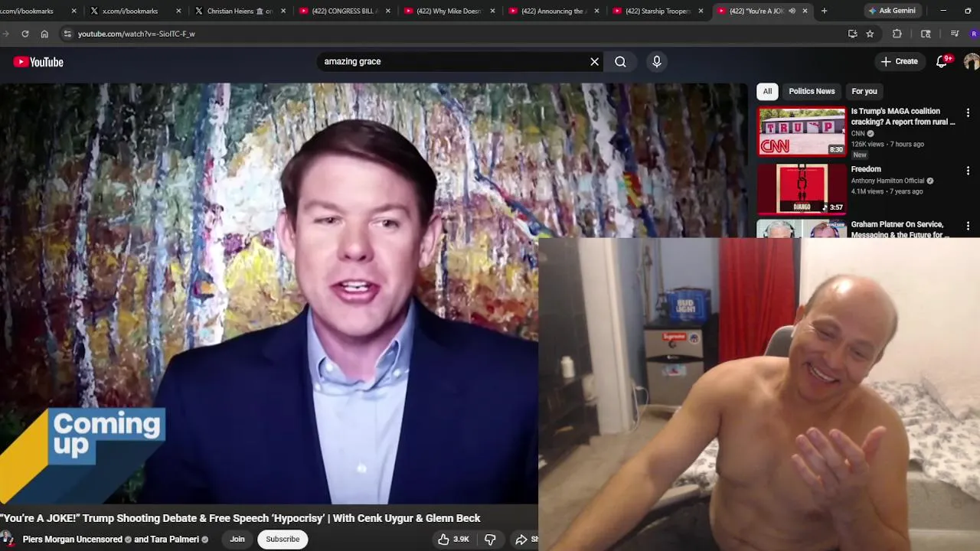Click the '4.1M views · 7 years ago' text
The height and width of the screenshot is (551, 980).
click(x=887, y=191)
